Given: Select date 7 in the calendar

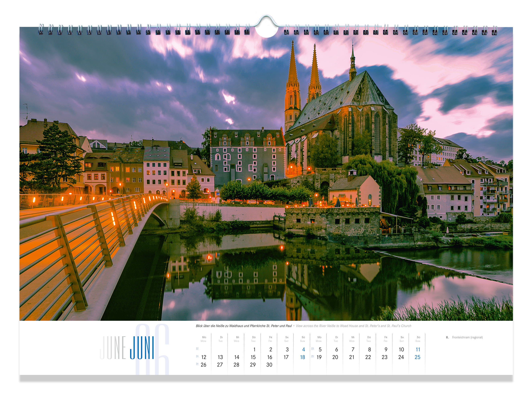Looking at the screenshot, I should point(353,349).
